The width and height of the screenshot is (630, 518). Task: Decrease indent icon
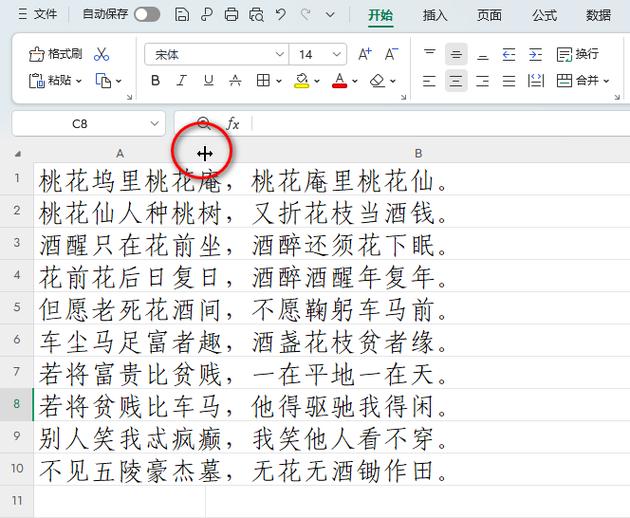pyautogui.click(x=509, y=54)
